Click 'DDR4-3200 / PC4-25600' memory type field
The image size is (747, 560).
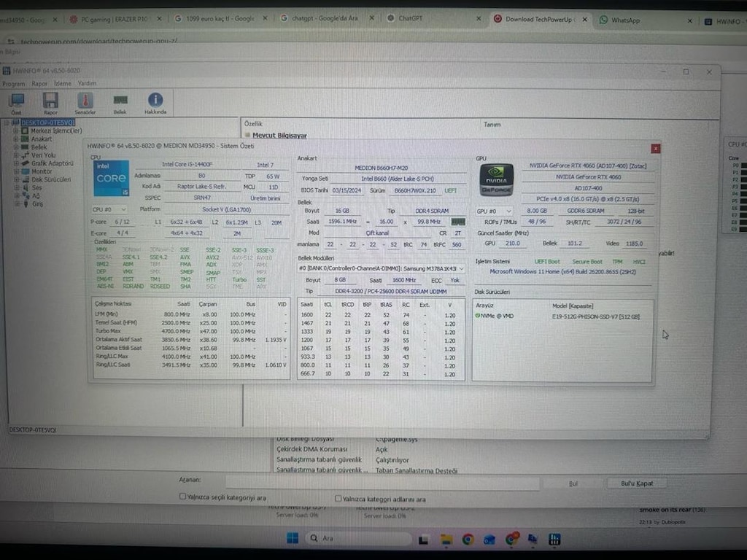pyautogui.click(x=391, y=292)
